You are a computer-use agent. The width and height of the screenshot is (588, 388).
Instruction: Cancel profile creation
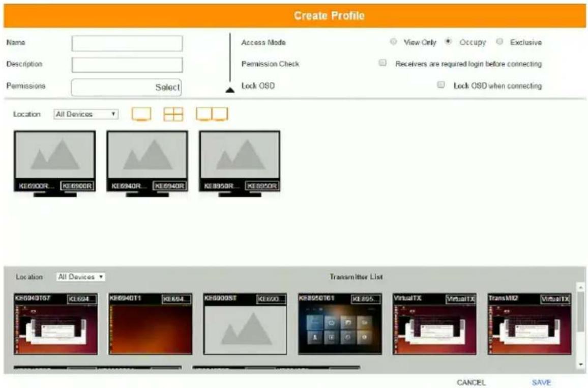point(471,382)
